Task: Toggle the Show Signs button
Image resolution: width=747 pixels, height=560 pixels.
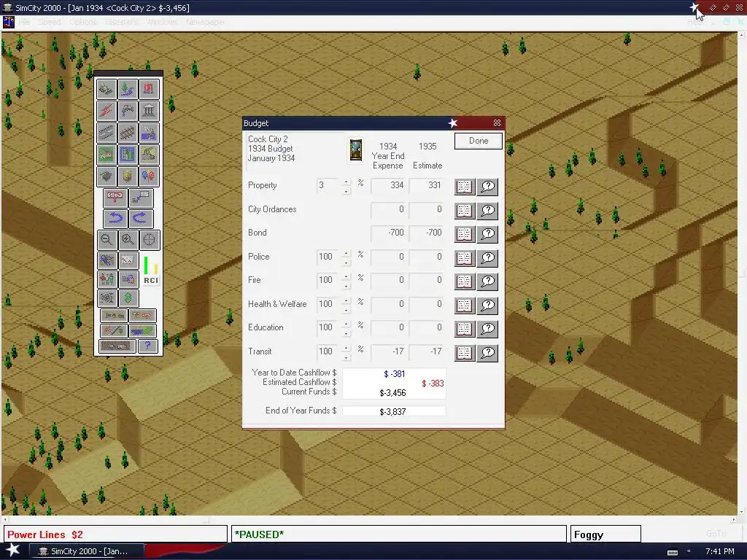Action: pos(142,316)
